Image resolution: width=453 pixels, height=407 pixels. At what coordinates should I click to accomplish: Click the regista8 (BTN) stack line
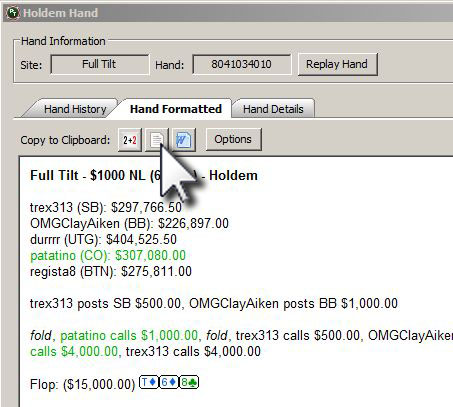tap(111, 272)
